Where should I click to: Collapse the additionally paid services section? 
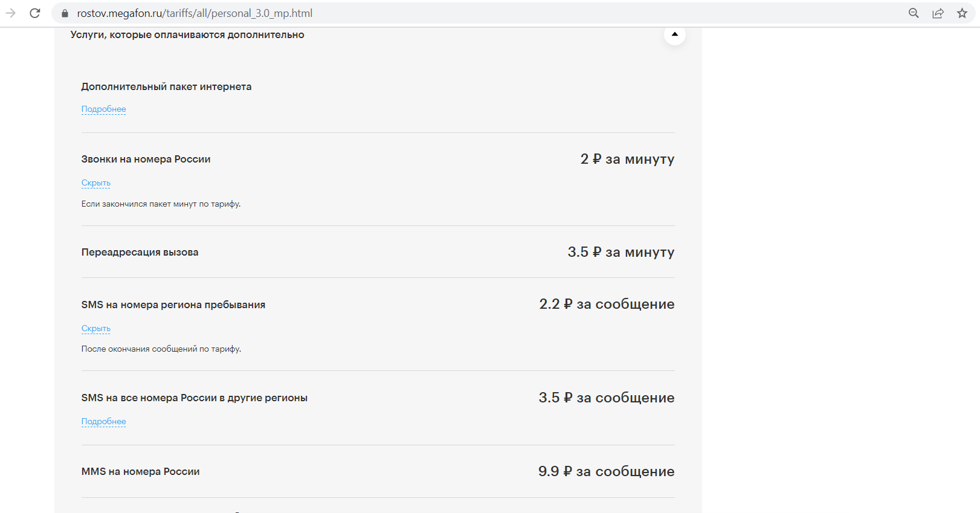coord(674,34)
